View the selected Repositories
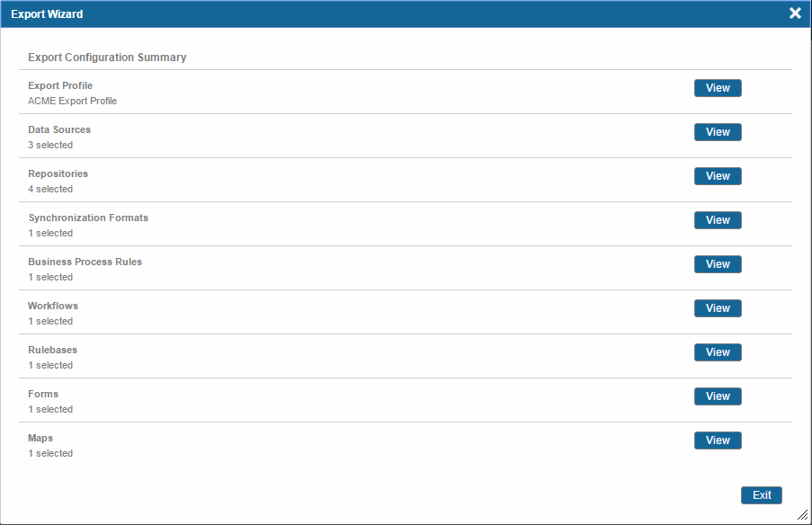Image resolution: width=812 pixels, height=525 pixels. (x=718, y=176)
